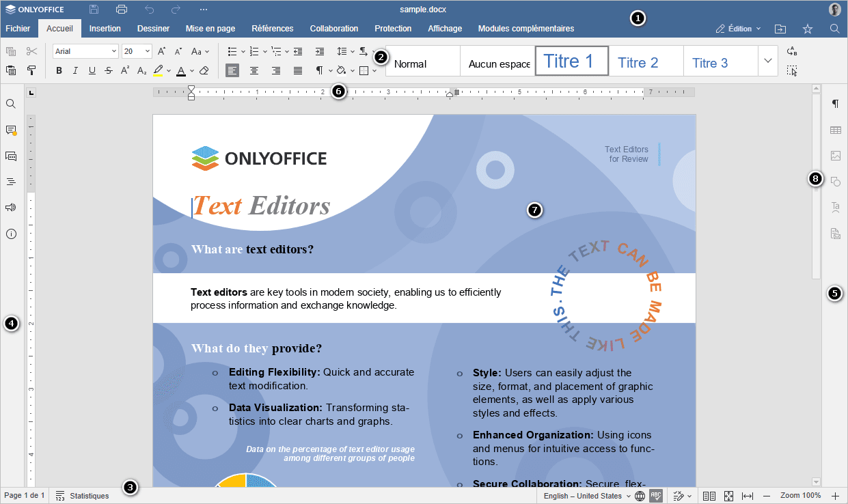Toggle bold formatting
Viewport: 848px width, 504px height.
(x=59, y=70)
